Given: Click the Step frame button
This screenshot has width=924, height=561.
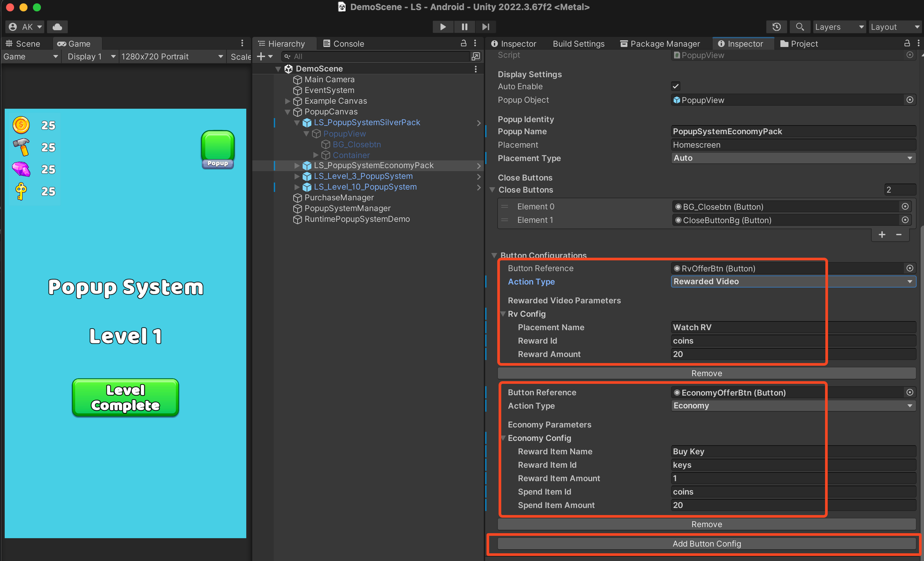Looking at the screenshot, I should pyautogui.click(x=485, y=27).
